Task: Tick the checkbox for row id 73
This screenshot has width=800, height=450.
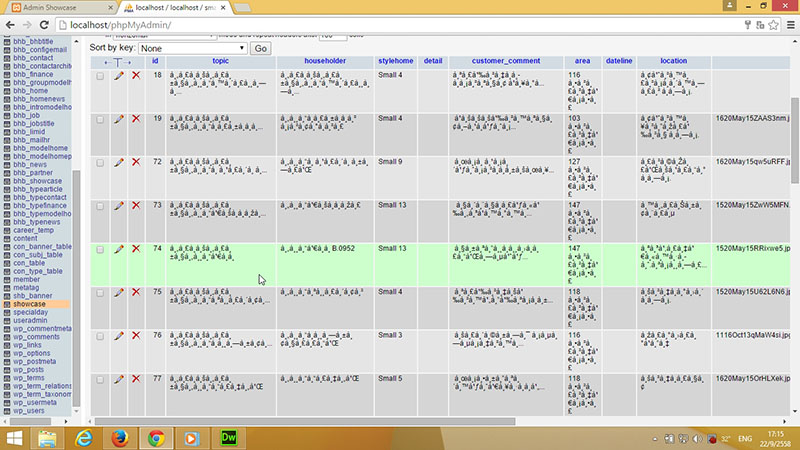Action: tap(100, 206)
